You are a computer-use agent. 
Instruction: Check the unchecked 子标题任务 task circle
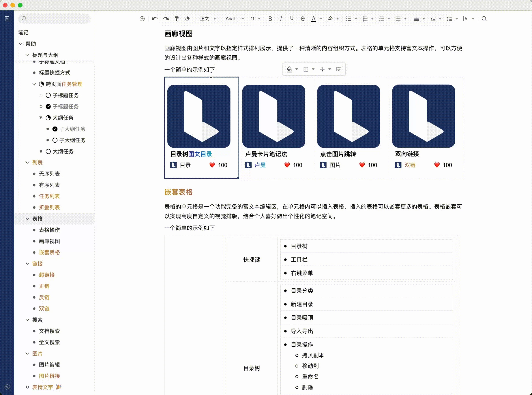pos(48,95)
